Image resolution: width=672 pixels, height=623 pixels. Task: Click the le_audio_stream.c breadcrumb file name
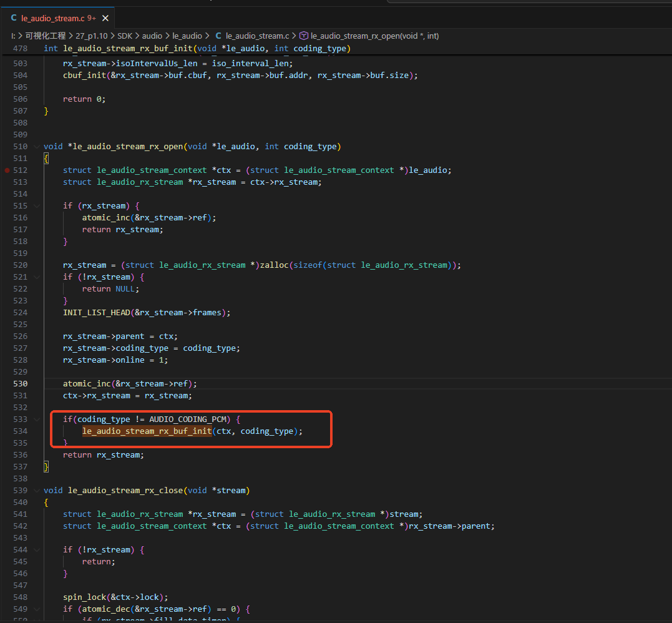coord(257,36)
